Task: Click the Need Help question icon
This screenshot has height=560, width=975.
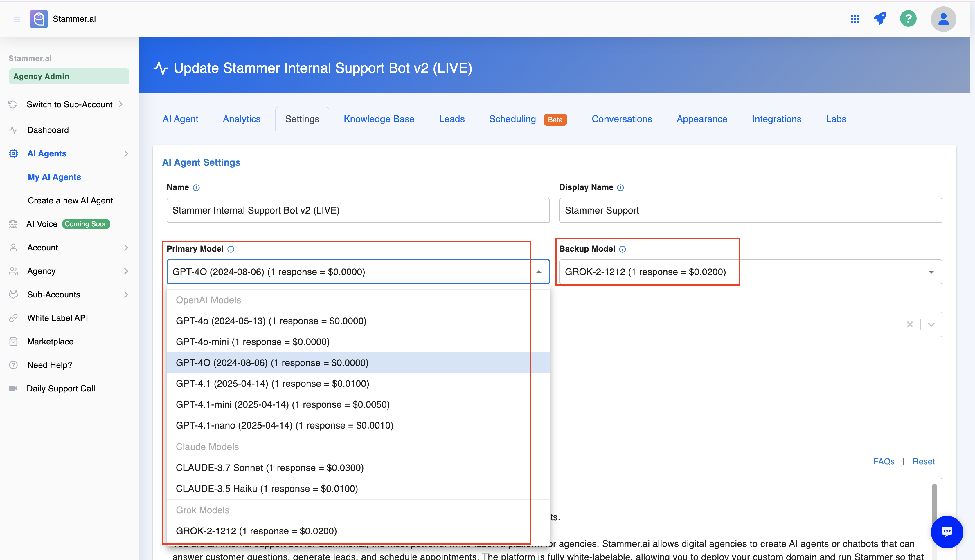Action: pyautogui.click(x=13, y=365)
